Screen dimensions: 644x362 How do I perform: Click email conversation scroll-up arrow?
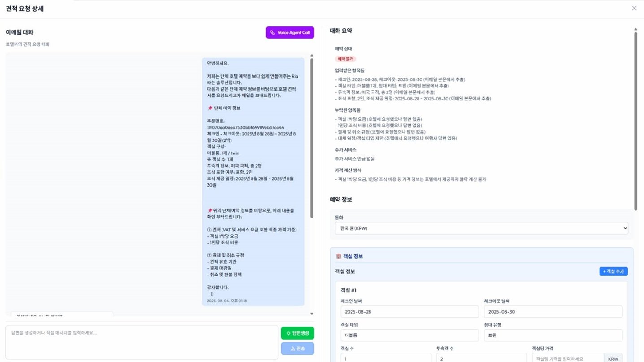[x=312, y=56]
